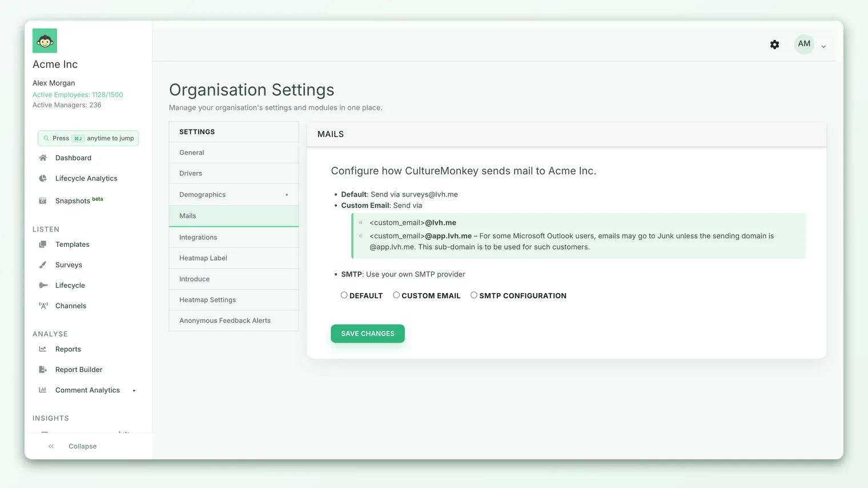Go to Surveys
The height and width of the screenshot is (488, 868).
point(69,265)
